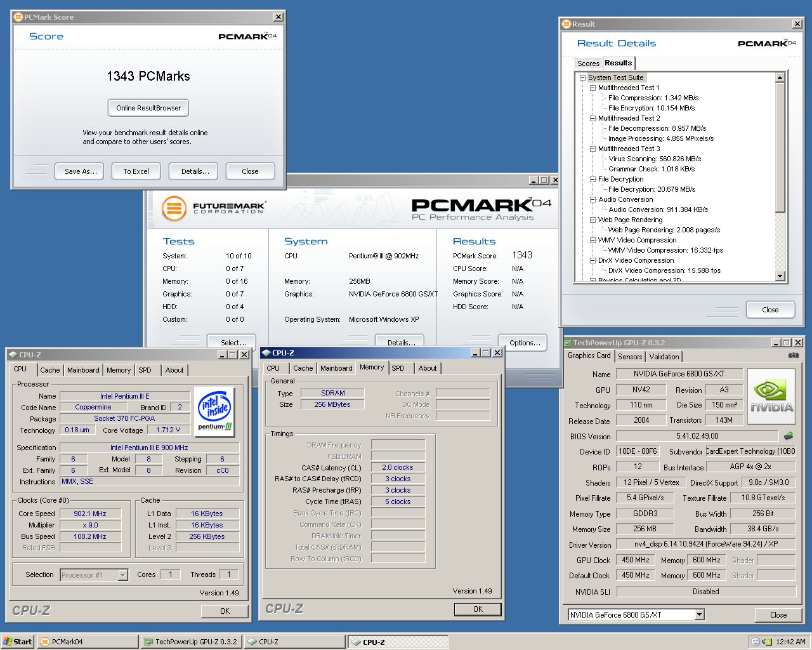Screen dimensions: 812x650
Task: Click Close button in Result Details window
Action: (770, 310)
